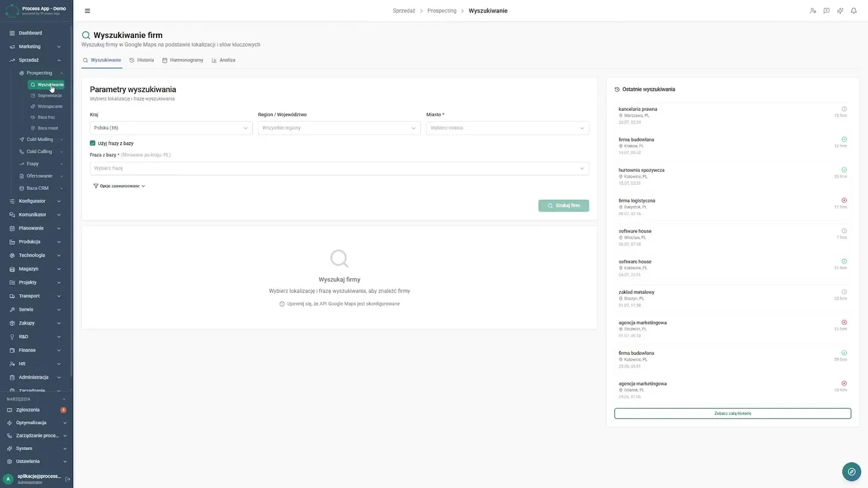
Task: Click Zobacz całą historię button
Action: tap(732, 413)
